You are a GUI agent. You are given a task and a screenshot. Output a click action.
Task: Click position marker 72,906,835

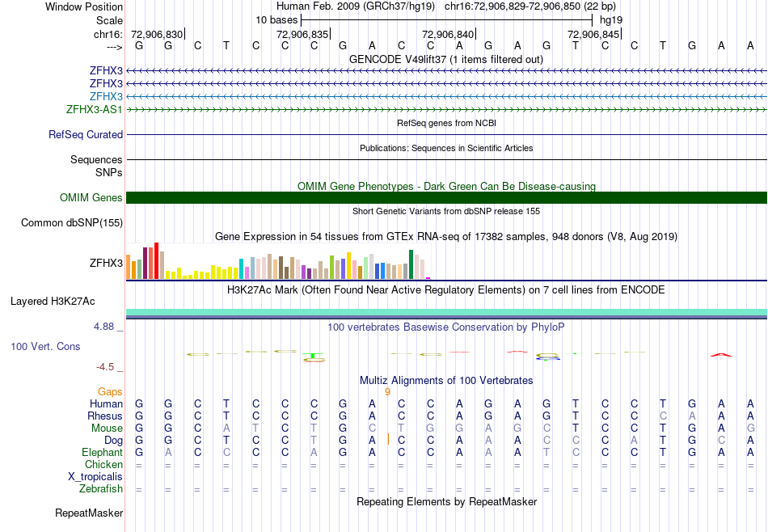(x=302, y=34)
